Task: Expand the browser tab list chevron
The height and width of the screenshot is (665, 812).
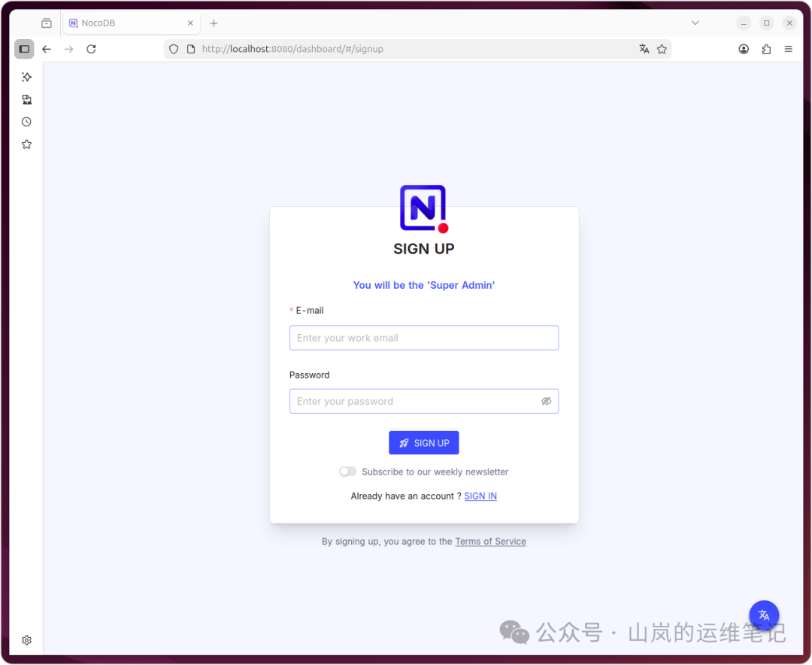Action: [x=695, y=23]
